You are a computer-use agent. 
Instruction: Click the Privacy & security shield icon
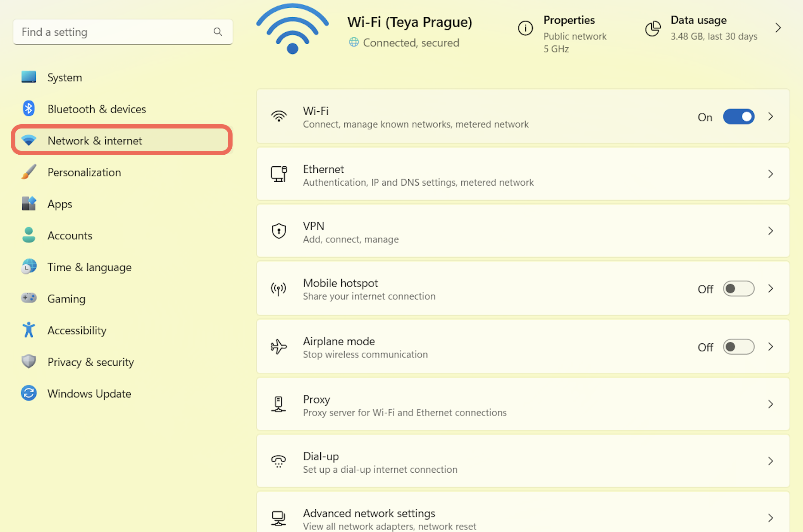point(29,362)
